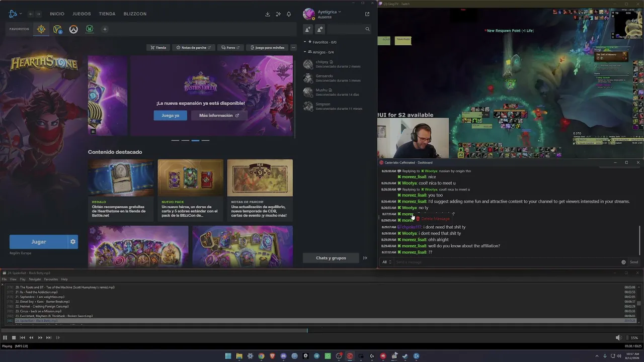Select Overwatch in favorites bar
Viewport: 644px width, 362px height.
click(x=73, y=29)
